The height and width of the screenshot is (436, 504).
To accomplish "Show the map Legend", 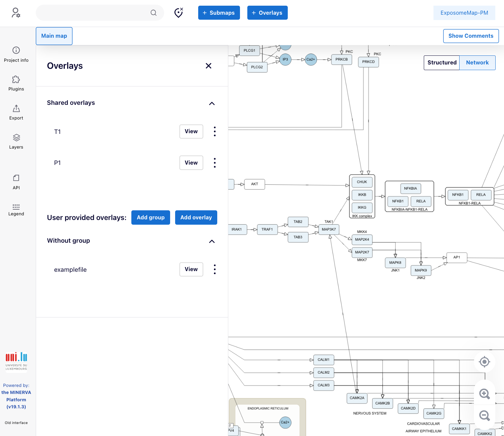I will coord(16,210).
